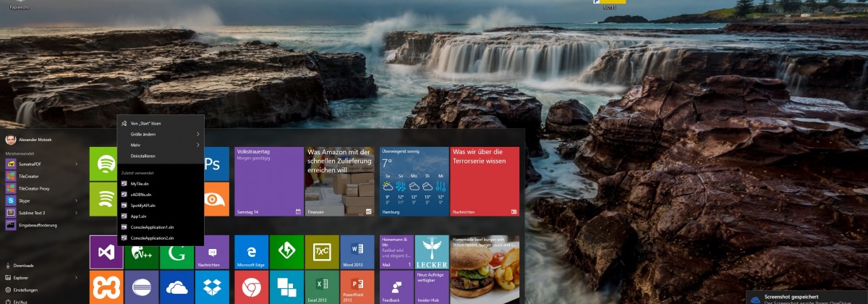The width and height of the screenshot is (868, 304).
Task: Open the red Nachrichten Terrorserie tile
Action: (485, 182)
